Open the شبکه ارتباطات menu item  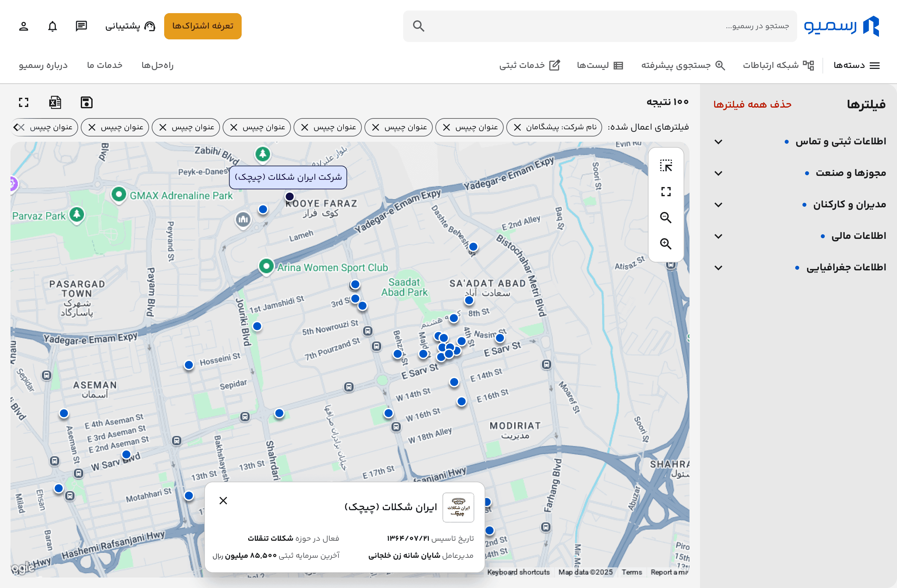pyautogui.click(x=778, y=65)
